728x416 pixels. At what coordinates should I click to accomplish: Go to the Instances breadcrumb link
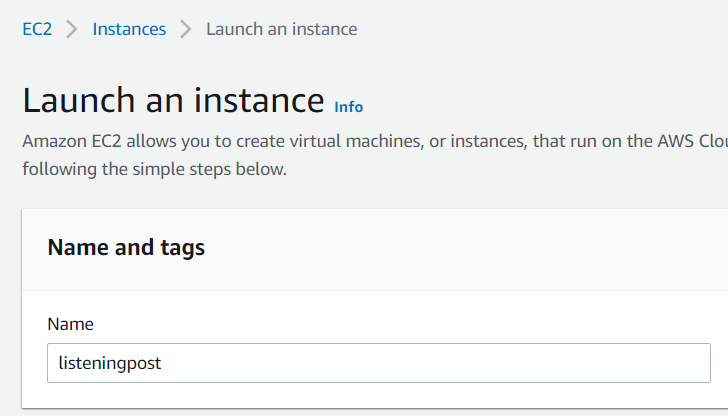point(129,29)
